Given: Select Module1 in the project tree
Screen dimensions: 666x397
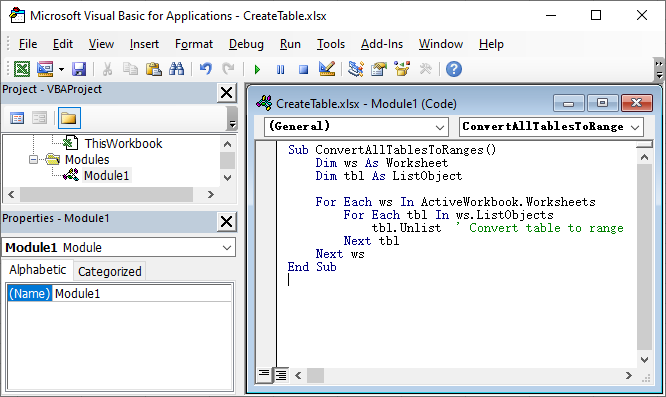Looking at the screenshot, I should (x=106, y=175).
